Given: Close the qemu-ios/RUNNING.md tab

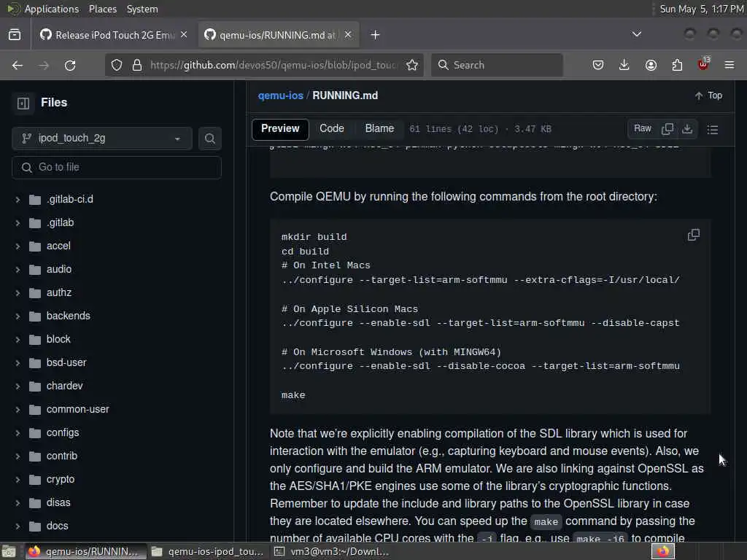Looking at the screenshot, I should click(348, 35).
